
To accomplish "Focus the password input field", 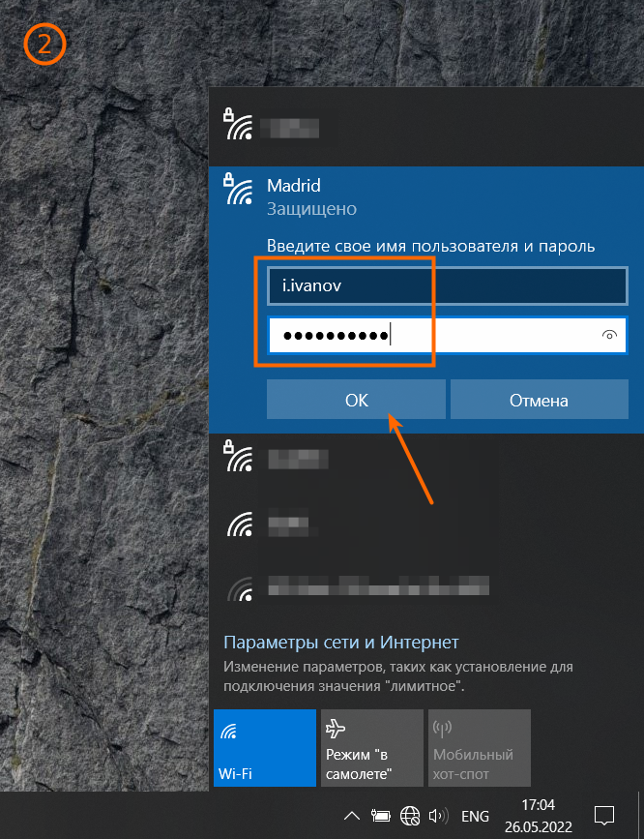I will pyautogui.click(x=430, y=336).
